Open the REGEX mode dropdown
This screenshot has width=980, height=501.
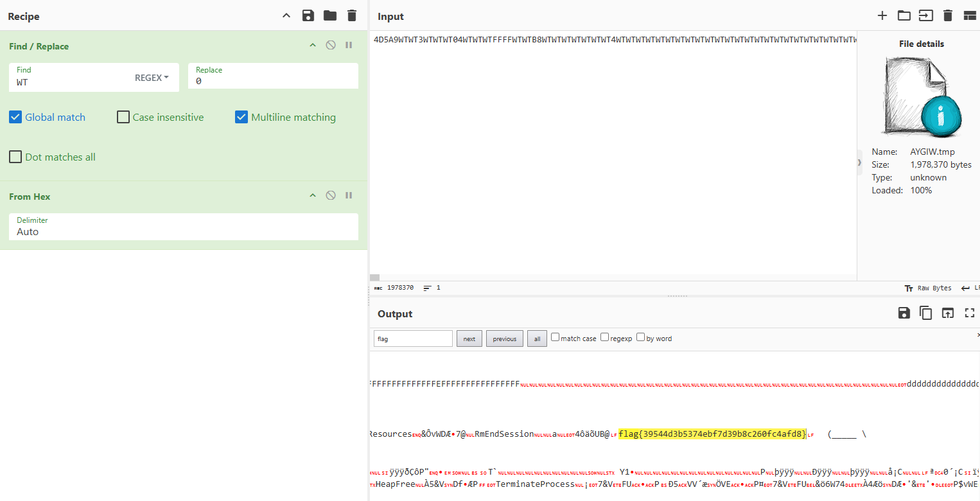pyautogui.click(x=152, y=78)
